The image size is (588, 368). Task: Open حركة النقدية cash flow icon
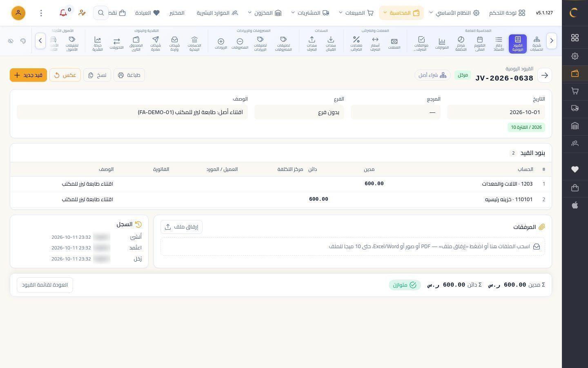tap(98, 43)
